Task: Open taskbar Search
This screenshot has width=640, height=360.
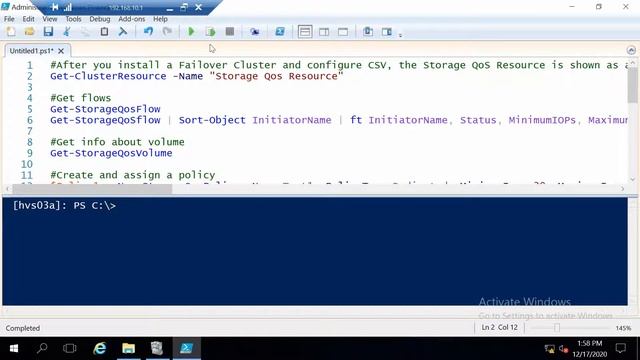Action: coord(42,348)
